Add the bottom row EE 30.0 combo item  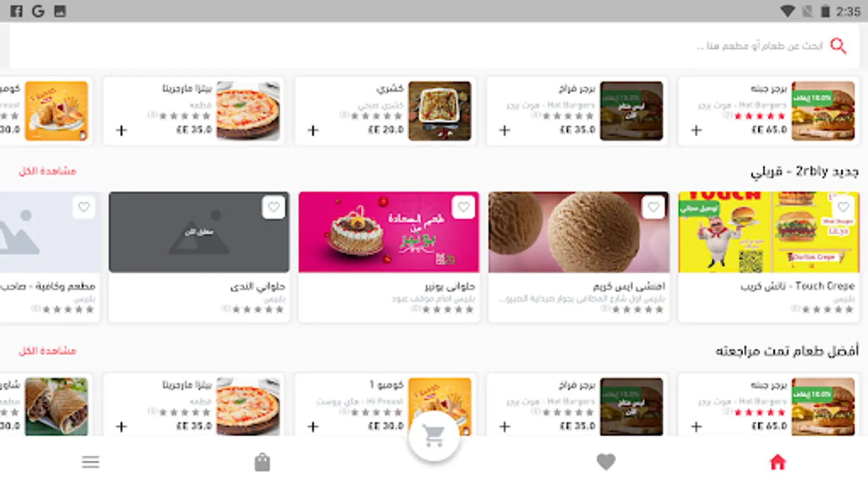pyautogui.click(x=313, y=427)
